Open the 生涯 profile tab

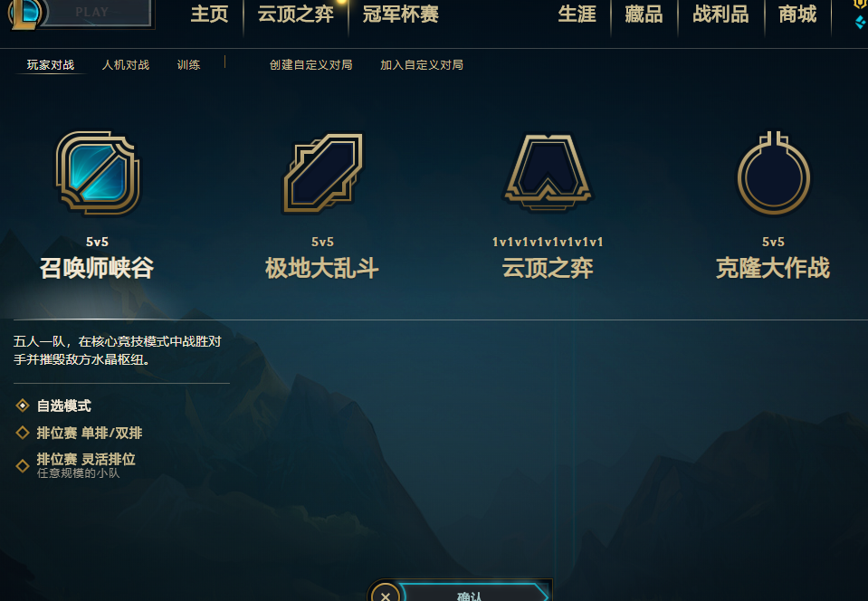pyautogui.click(x=577, y=14)
